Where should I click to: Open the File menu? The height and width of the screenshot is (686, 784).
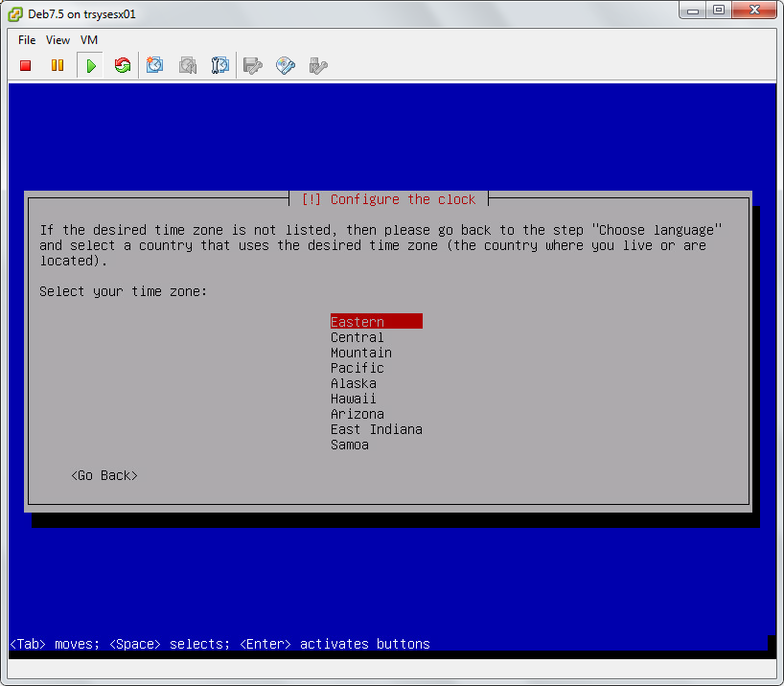(27, 40)
